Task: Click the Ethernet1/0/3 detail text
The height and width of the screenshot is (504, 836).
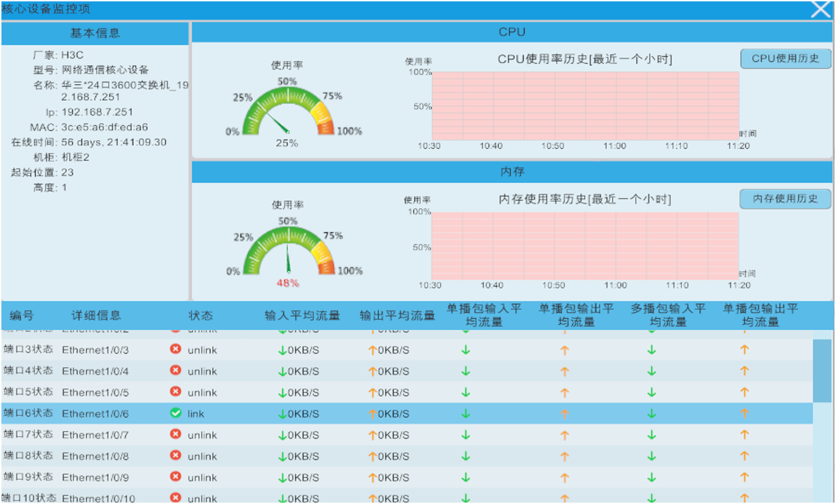Action: (x=95, y=350)
